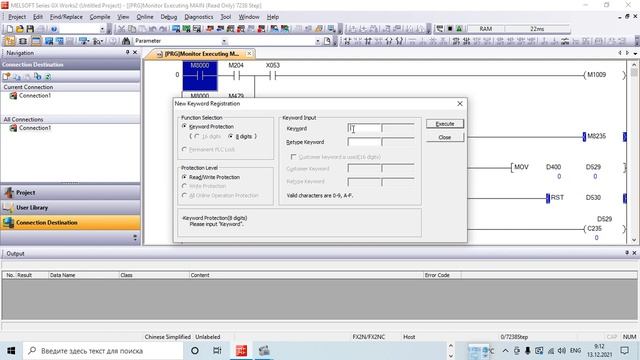Click the M1009 coil in the ladder
This screenshot has height=360, width=640.
point(605,75)
